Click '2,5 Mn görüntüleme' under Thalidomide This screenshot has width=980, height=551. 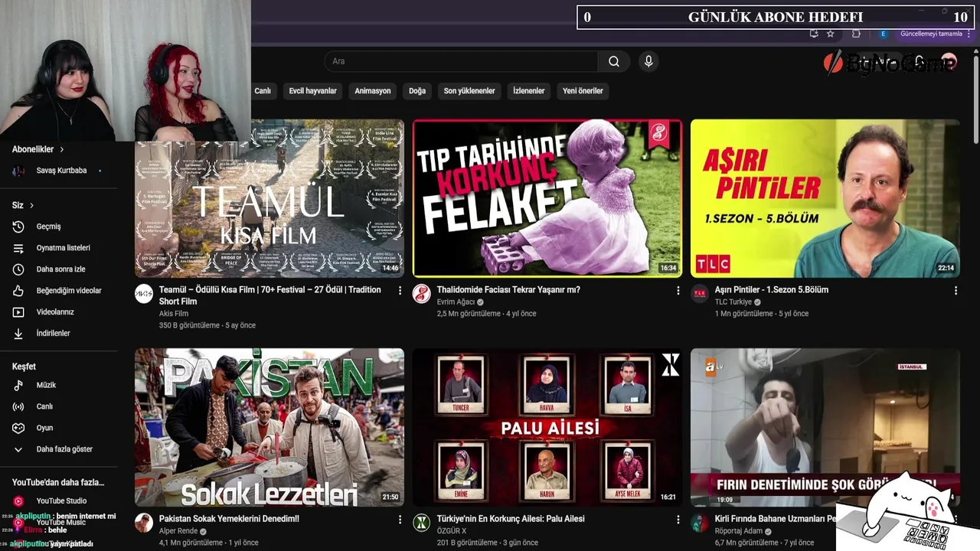click(469, 314)
